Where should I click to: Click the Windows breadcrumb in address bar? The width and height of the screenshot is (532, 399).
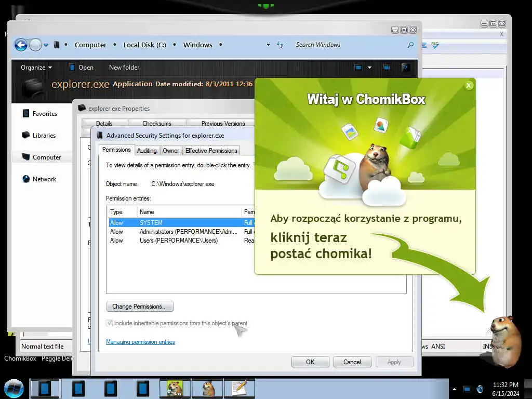click(198, 45)
